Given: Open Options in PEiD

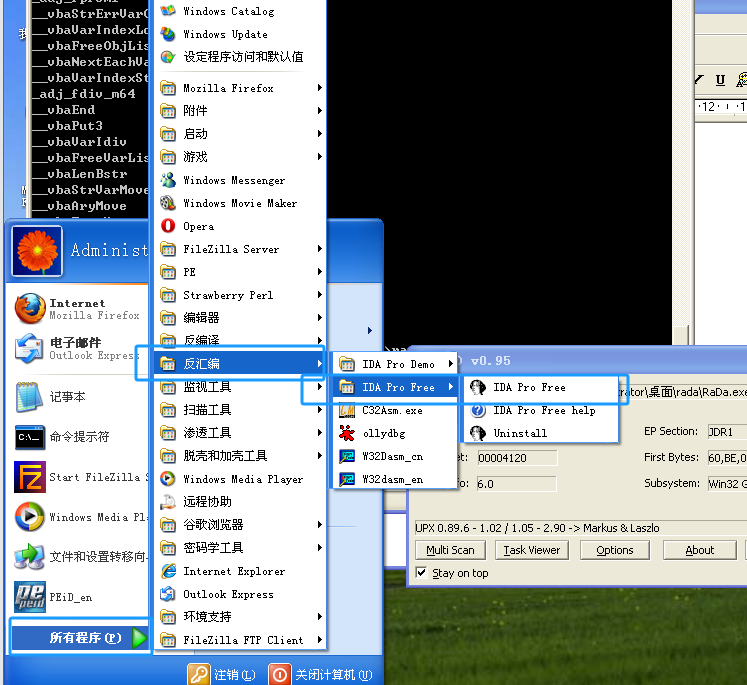Looking at the screenshot, I should click(x=615, y=550).
